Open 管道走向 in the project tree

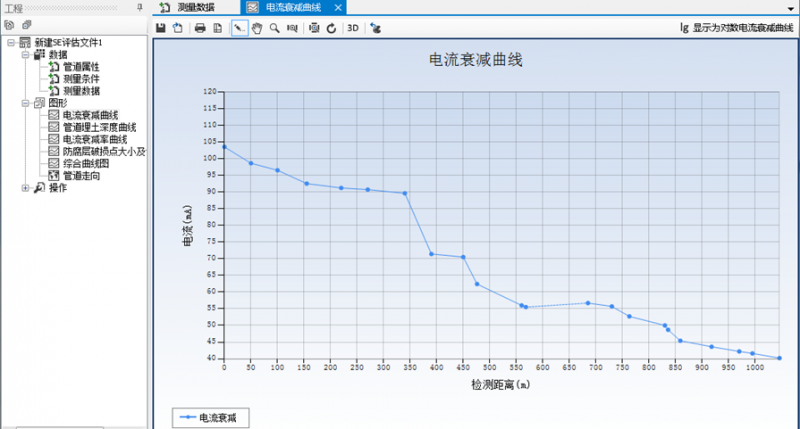(x=80, y=175)
